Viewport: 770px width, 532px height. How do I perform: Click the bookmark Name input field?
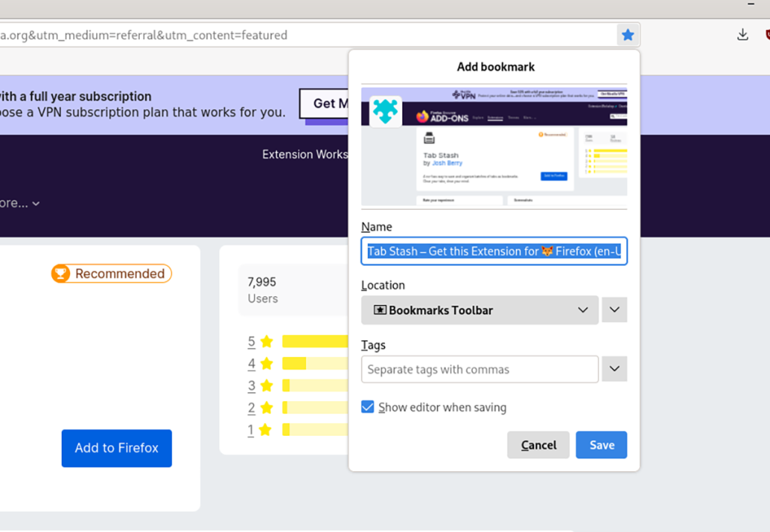click(x=494, y=251)
